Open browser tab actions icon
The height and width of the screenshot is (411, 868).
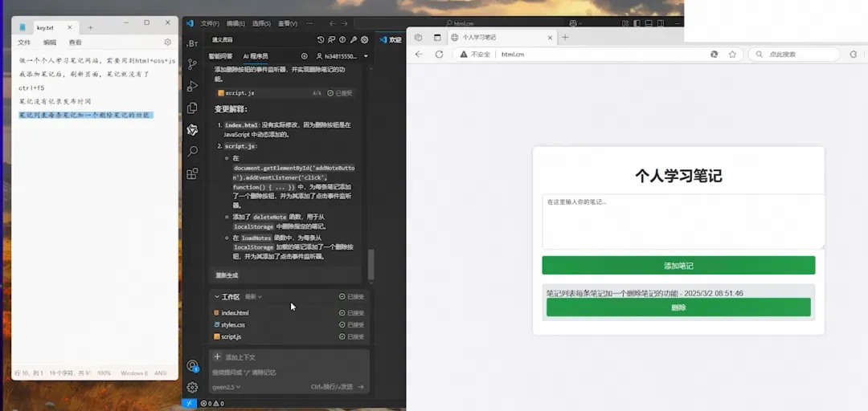click(x=437, y=38)
